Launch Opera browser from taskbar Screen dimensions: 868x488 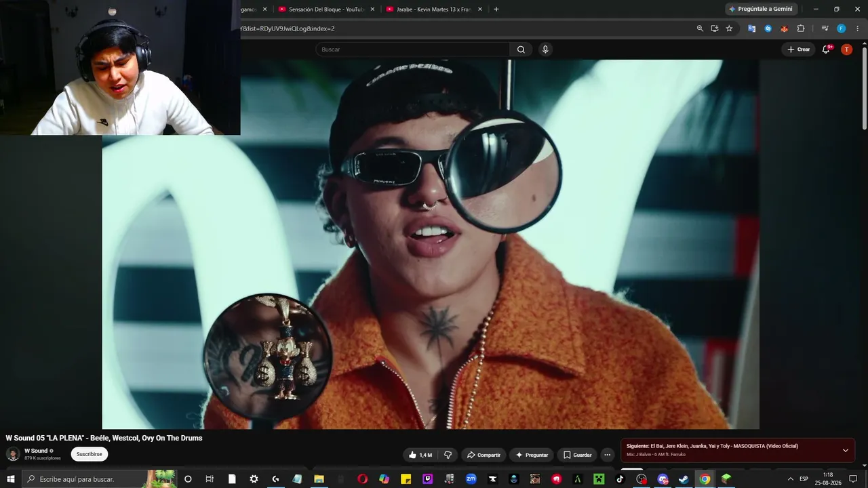tap(363, 479)
